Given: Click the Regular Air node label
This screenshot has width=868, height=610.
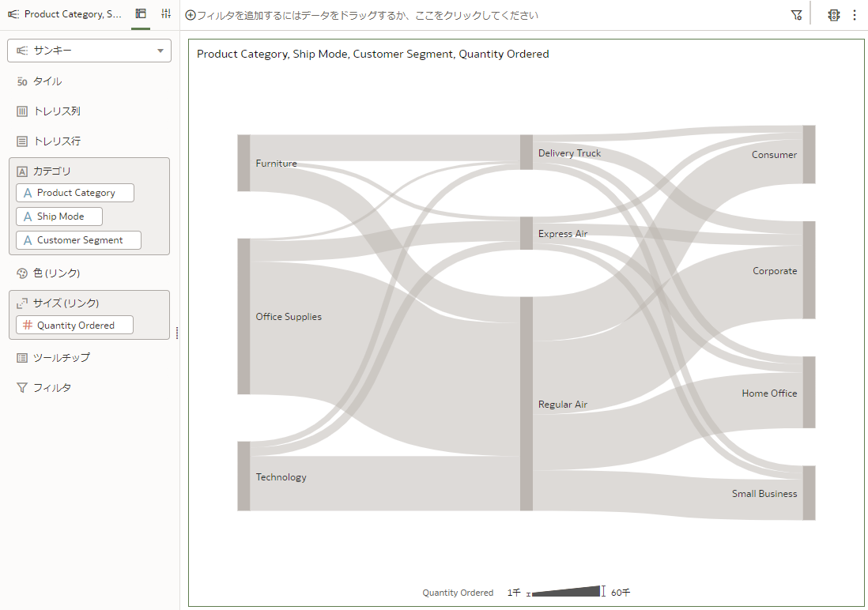Looking at the screenshot, I should [x=562, y=405].
